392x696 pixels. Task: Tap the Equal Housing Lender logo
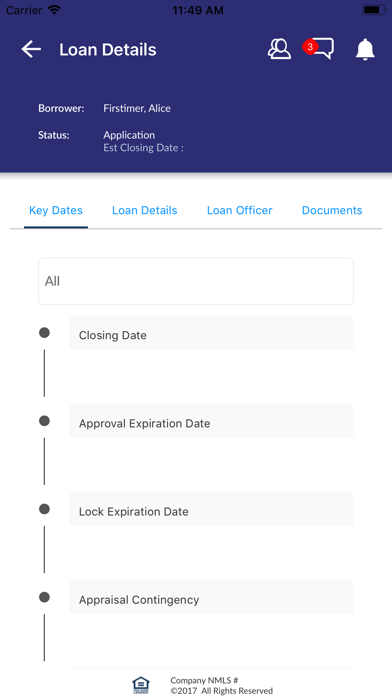(141, 685)
